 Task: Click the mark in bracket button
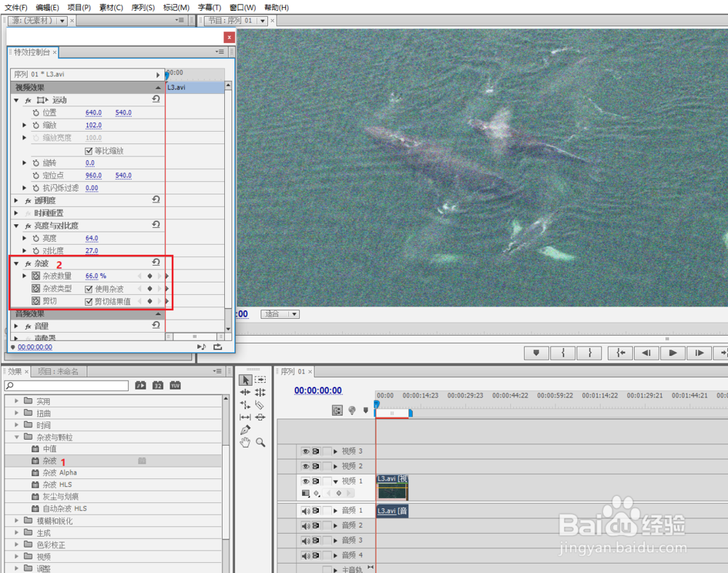click(563, 353)
